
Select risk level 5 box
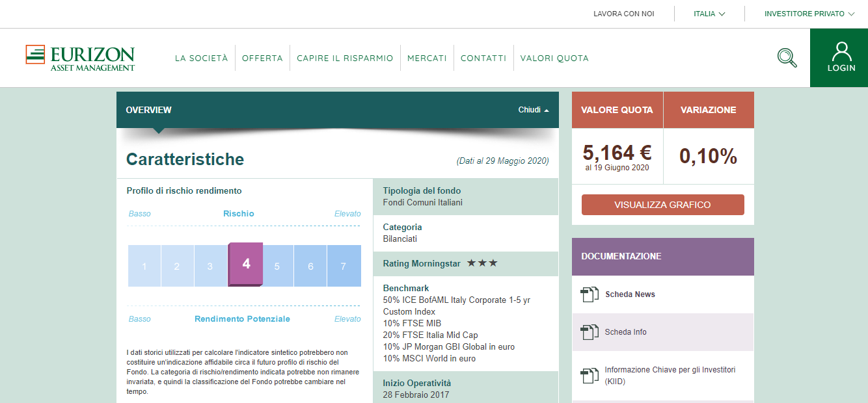tap(277, 266)
